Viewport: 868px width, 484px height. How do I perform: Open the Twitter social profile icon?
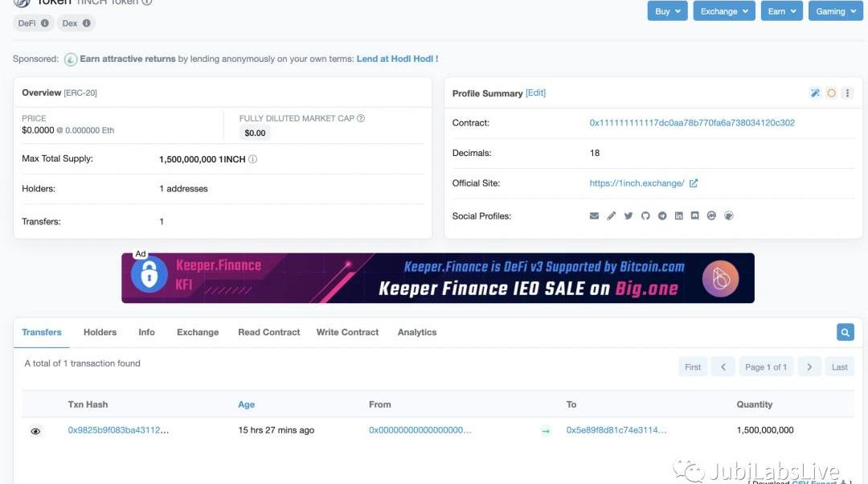628,216
